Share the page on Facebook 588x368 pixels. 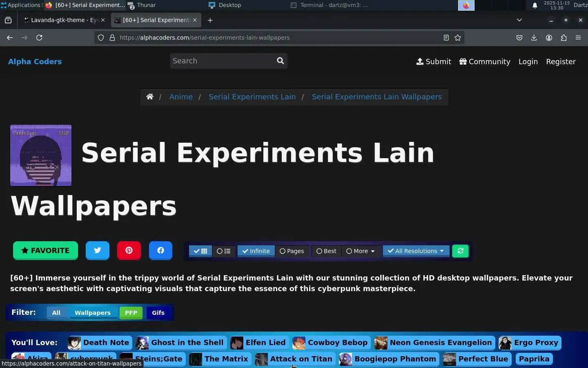click(160, 250)
